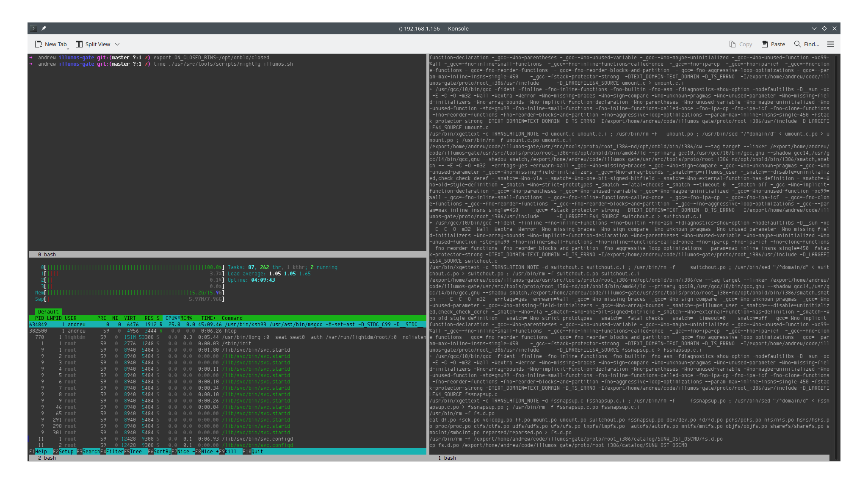Click the Load average text in htop
This screenshot has width=868, height=494.
tap(269, 274)
